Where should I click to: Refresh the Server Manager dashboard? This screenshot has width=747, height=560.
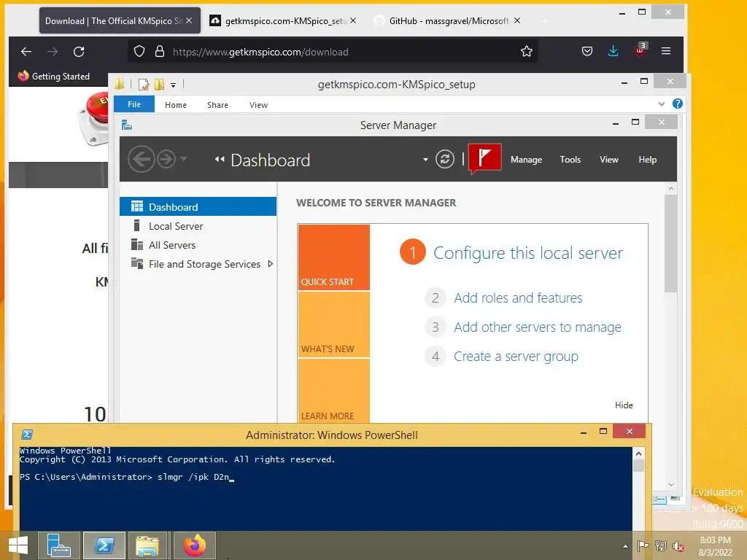pyautogui.click(x=445, y=159)
